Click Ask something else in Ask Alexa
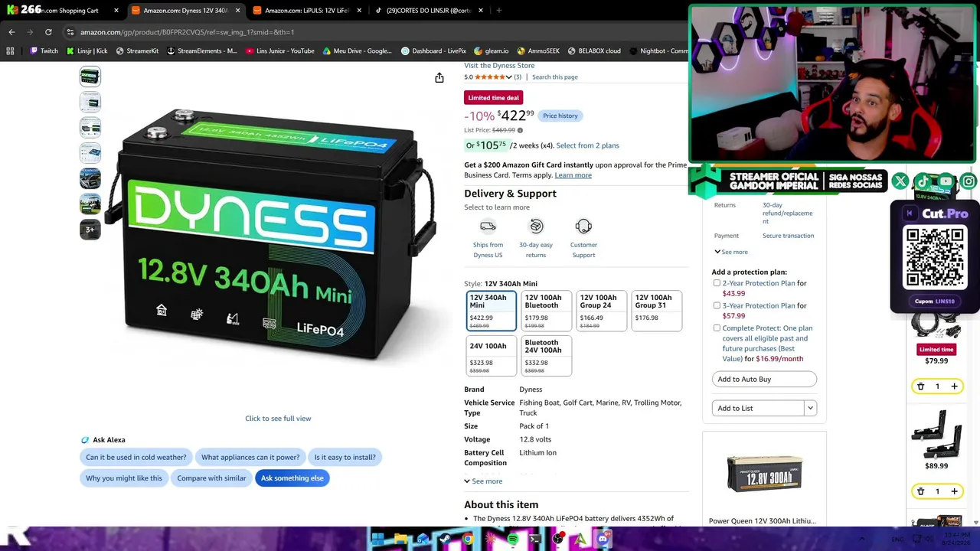Image resolution: width=980 pixels, height=551 pixels. point(292,478)
